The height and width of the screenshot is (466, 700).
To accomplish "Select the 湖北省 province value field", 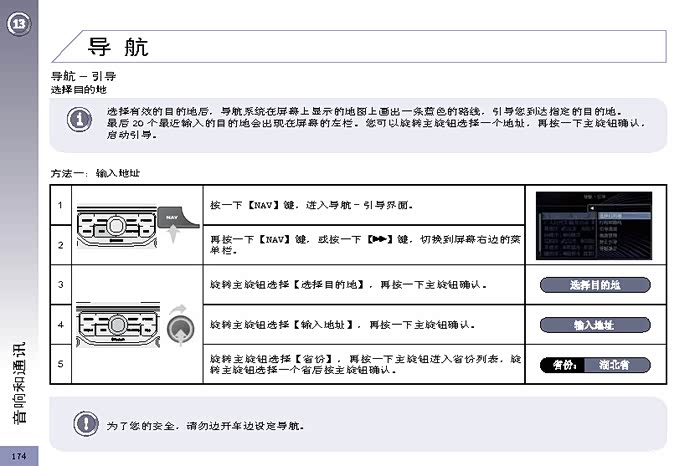I will click(617, 365).
